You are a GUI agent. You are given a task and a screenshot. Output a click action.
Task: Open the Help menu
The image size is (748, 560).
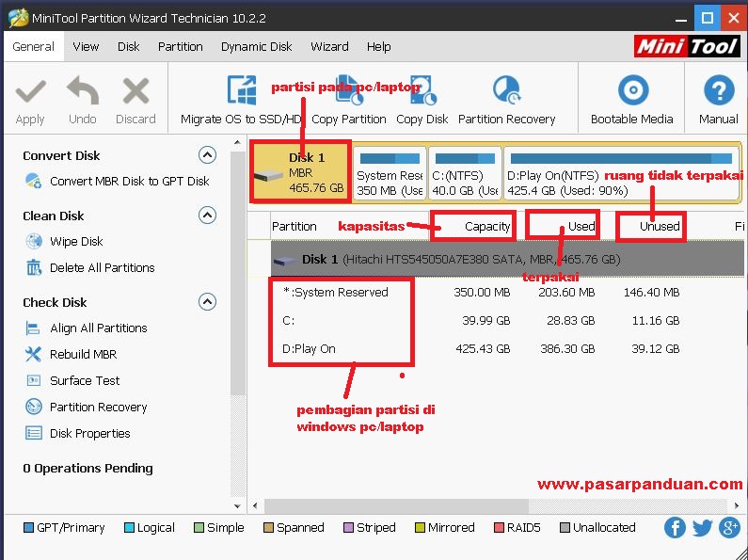(379, 47)
